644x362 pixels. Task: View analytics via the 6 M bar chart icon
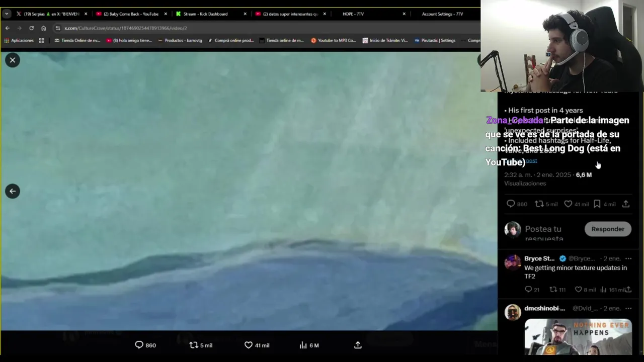[309, 345]
